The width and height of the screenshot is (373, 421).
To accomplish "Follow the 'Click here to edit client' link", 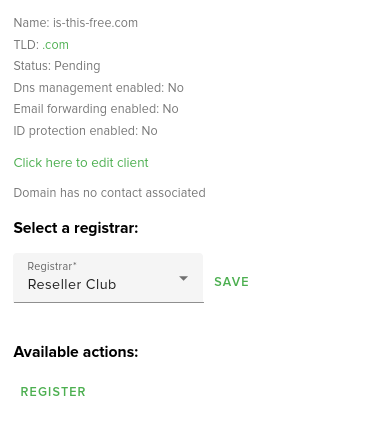I will (x=81, y=163).
